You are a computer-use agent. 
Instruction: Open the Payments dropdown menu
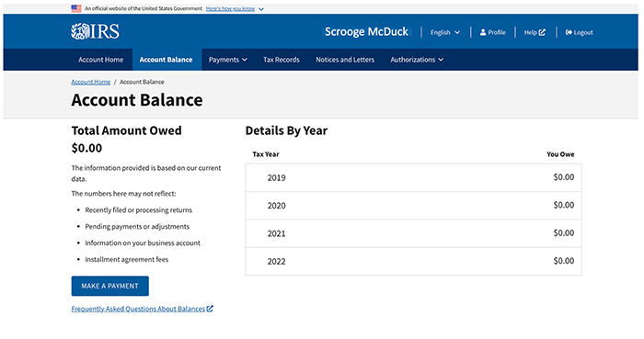(x=228, y=60)
